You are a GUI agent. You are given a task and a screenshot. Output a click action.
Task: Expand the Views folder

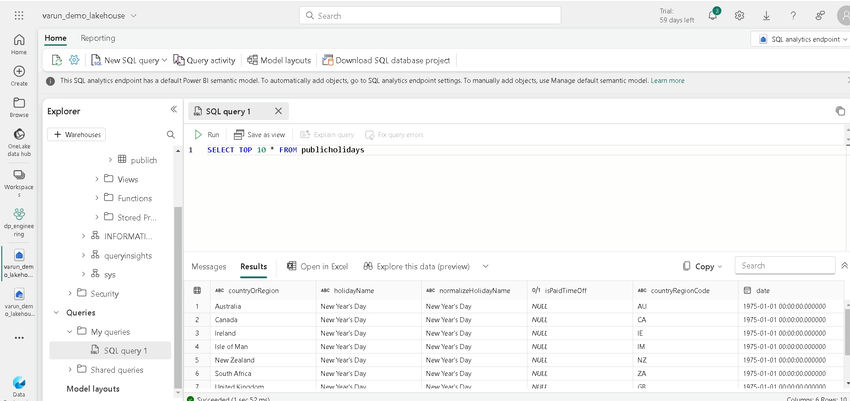pos(97,179)
